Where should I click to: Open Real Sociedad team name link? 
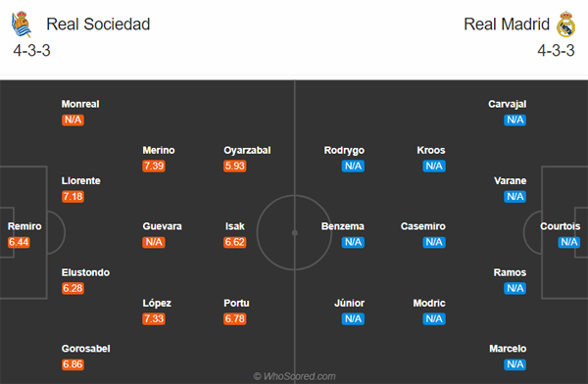point(98,24)
